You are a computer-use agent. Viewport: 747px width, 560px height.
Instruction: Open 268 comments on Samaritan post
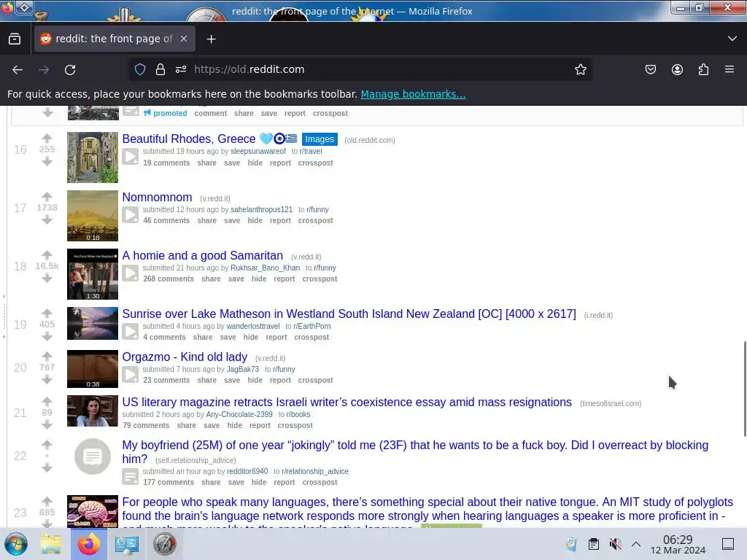169,279
